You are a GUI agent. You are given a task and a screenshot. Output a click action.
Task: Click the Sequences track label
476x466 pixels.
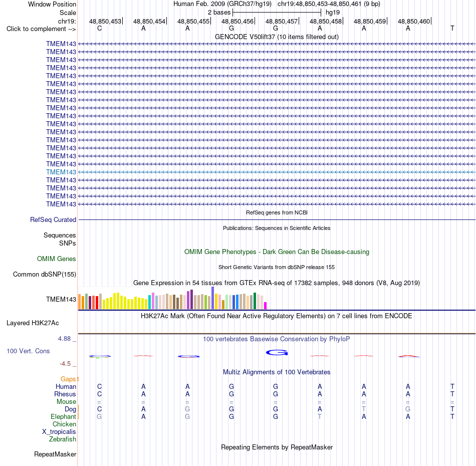(x=60, y=236)
